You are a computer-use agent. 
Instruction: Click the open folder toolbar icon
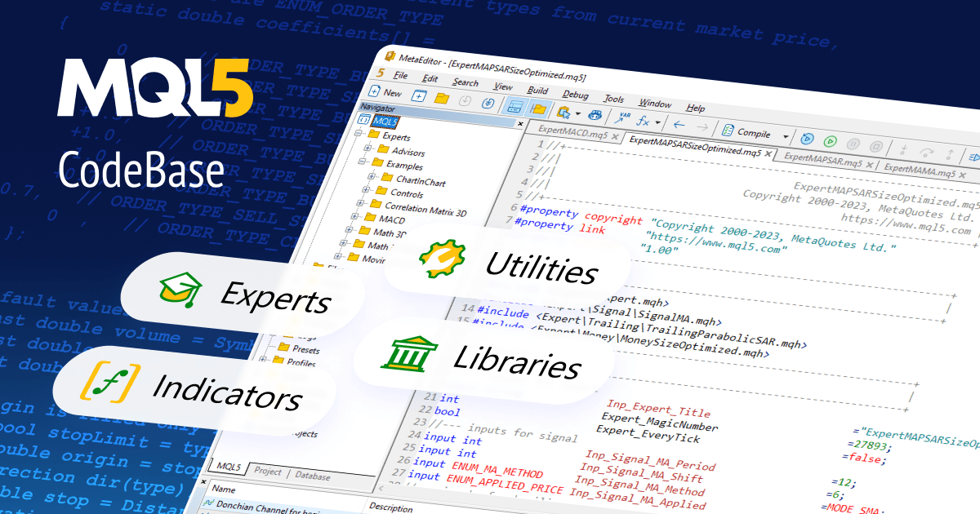tap(442, 98)
